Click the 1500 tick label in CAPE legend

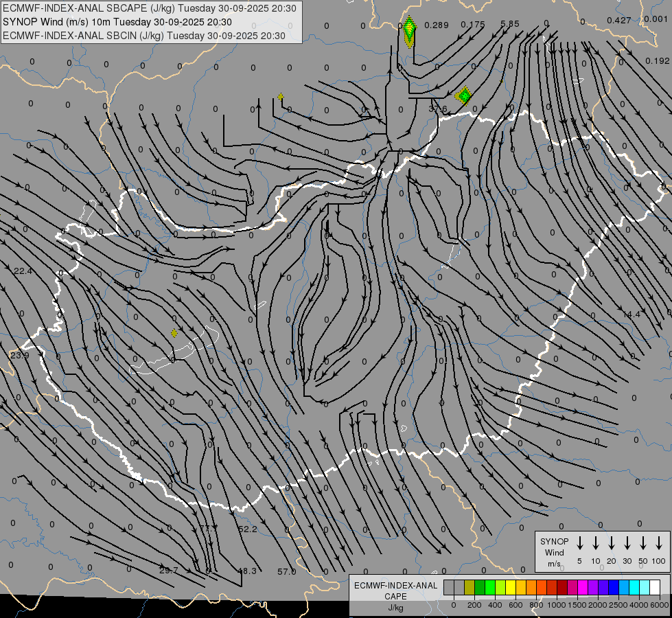point(577,605)
